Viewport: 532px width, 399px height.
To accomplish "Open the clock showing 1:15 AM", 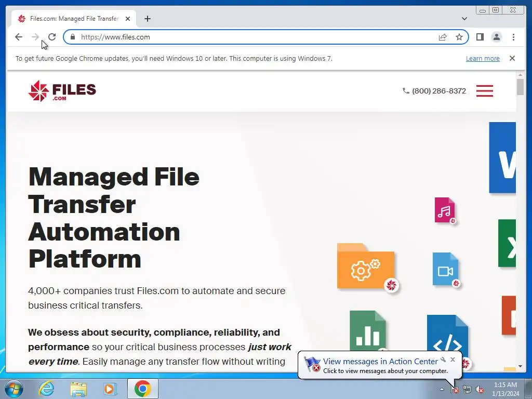I will tap(506, 389).
